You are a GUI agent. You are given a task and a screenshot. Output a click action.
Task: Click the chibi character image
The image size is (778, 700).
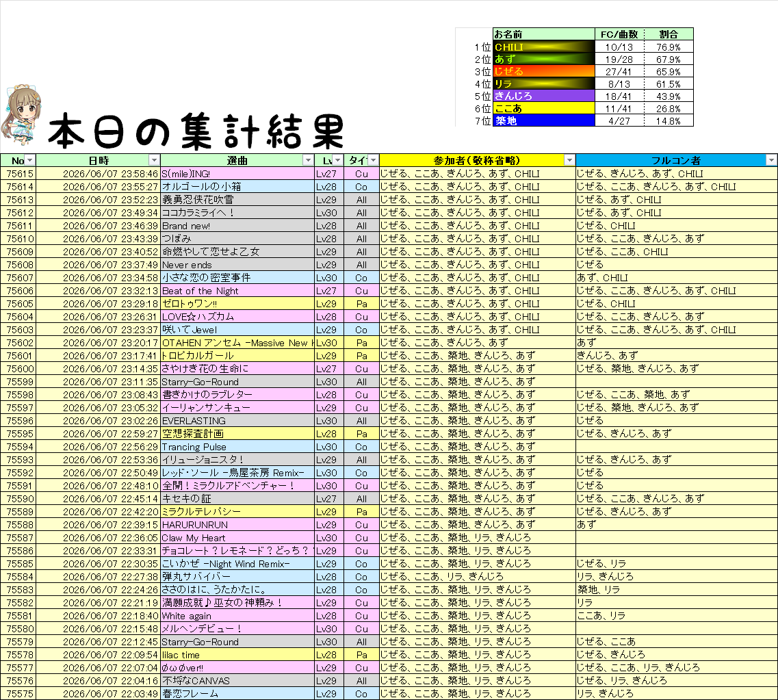click(x=21, y=114)
